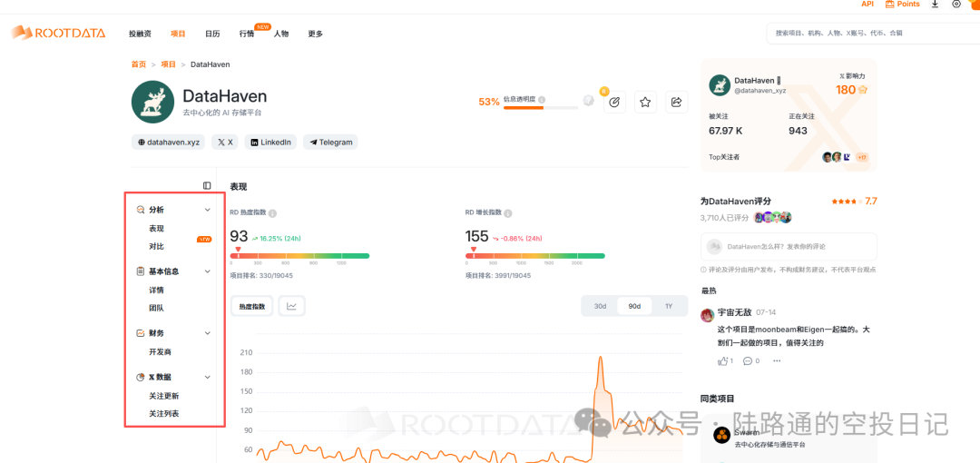
Task: Select 对比 in the sidebar
Action: point(156,247)
